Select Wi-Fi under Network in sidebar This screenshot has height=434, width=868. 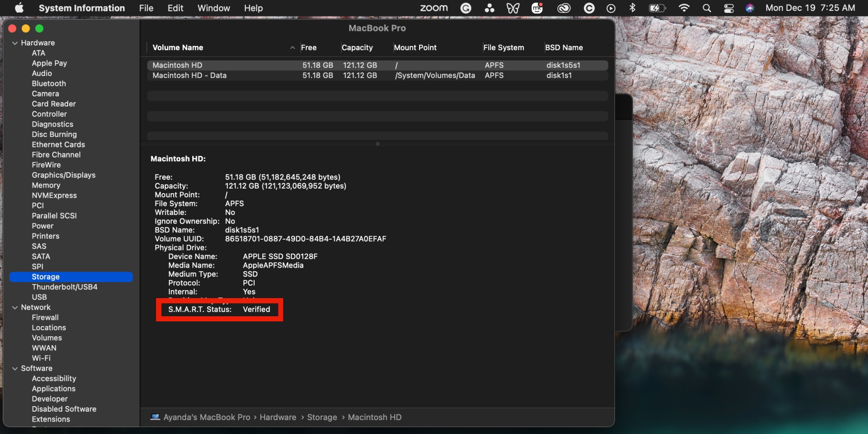coord(41,358)
